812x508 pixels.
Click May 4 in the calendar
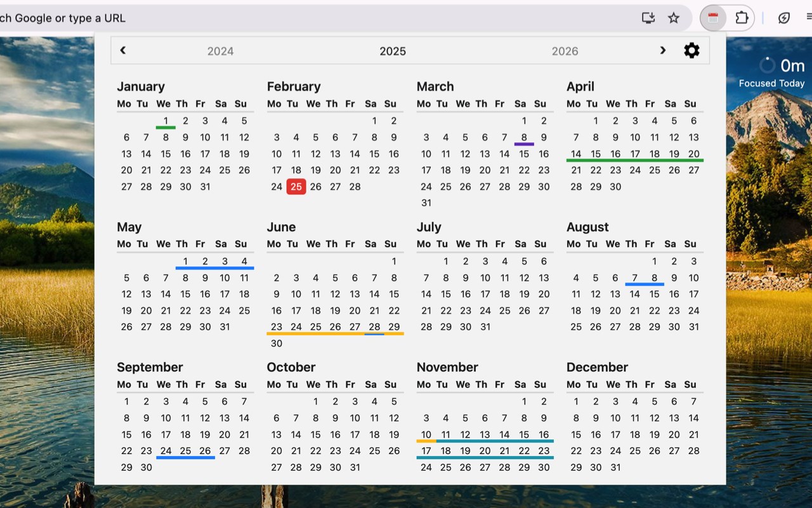pyautogui.click(x=244, y=261)
